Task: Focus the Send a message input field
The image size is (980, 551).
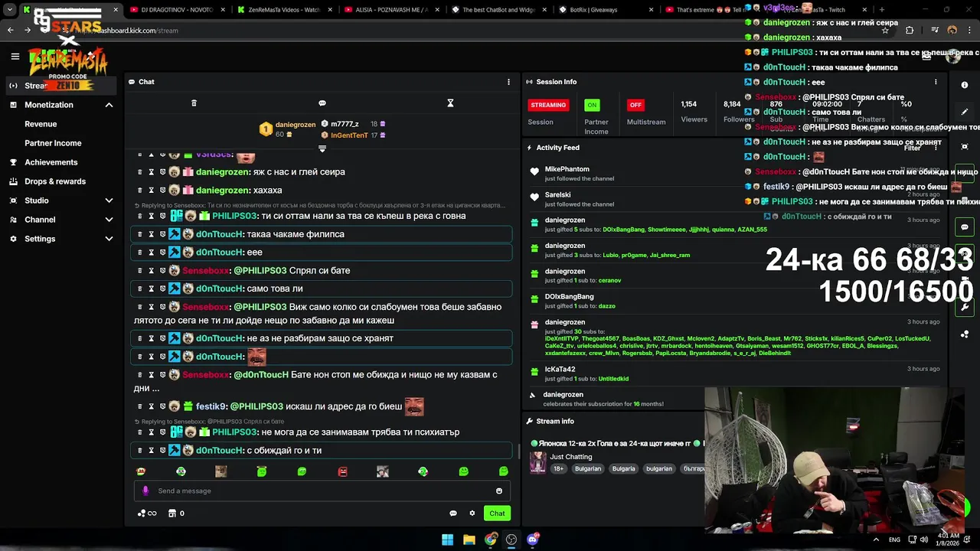Action: (x=322, y=491)
